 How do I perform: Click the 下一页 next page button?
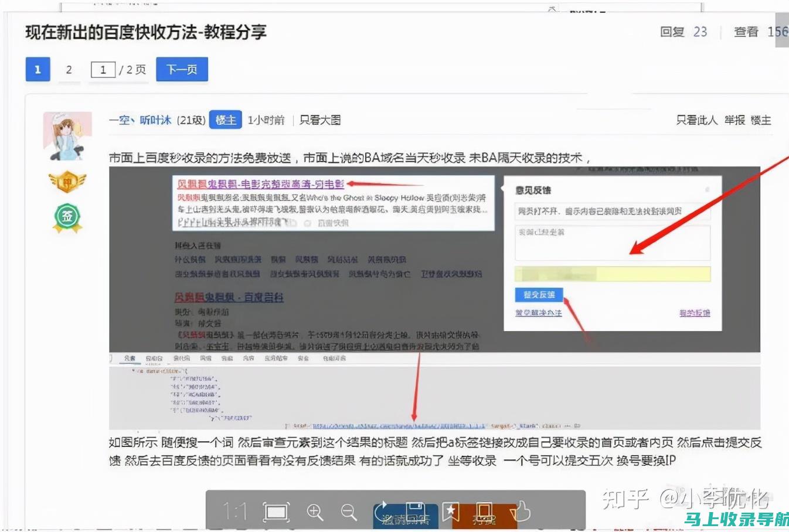coord(182,70)
